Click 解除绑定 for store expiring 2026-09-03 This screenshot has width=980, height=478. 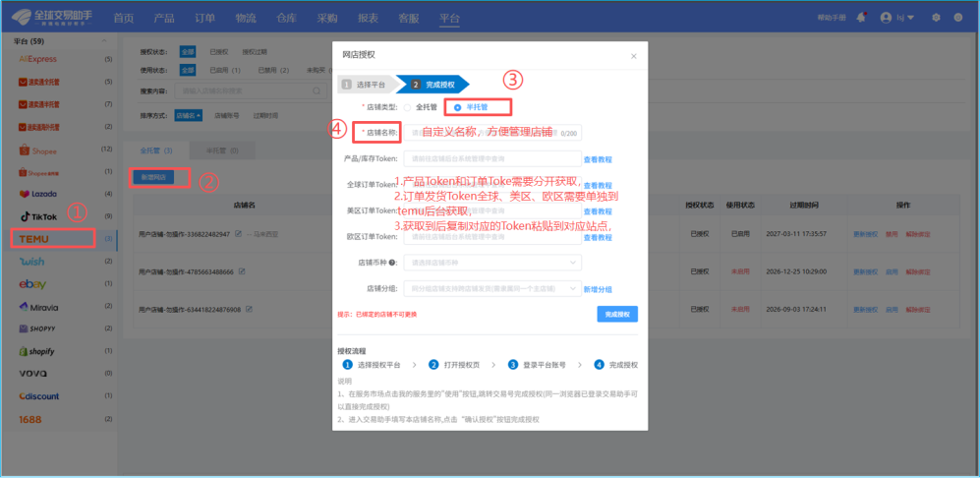pyautogui.click(x=918, y=309)
